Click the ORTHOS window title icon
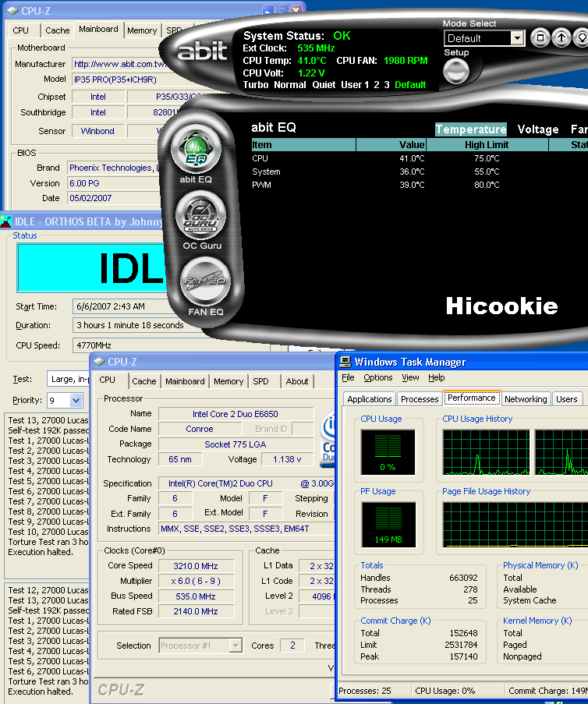The width and height of the screenshot is (588, 704). (5, 221)
